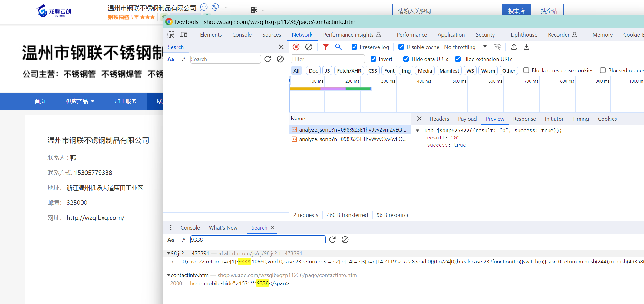Toggle regex in drawer search
644x304 pixels.
(183, 240)
